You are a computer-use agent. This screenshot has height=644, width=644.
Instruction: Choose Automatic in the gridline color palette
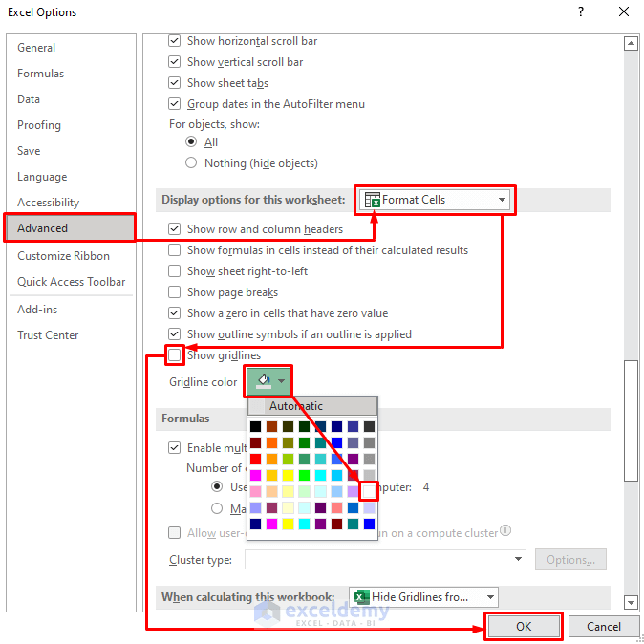(x=312, y=406)
